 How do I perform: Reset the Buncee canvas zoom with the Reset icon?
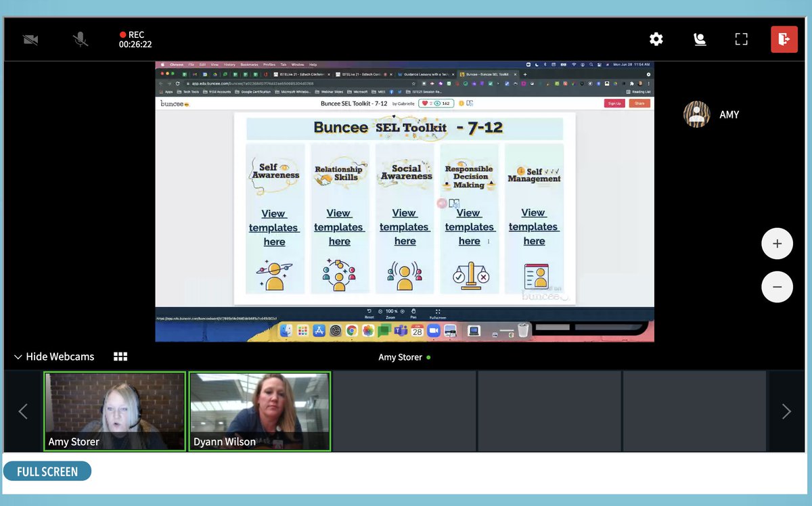click(x=369, y=312)
